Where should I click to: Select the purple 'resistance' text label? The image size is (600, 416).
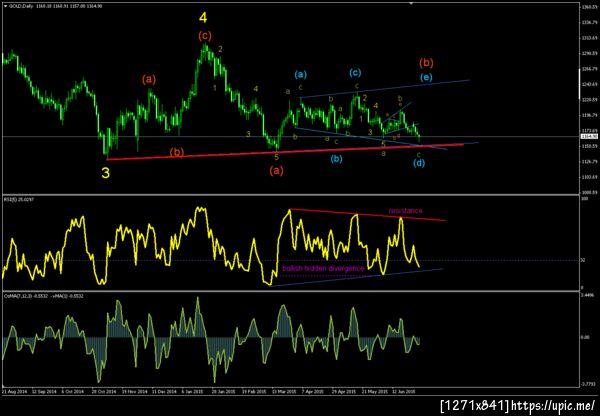(x=405, y=211)
